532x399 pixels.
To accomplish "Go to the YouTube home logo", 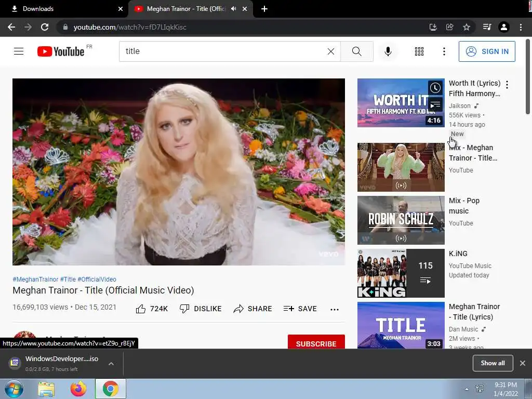I will [61, 51].
